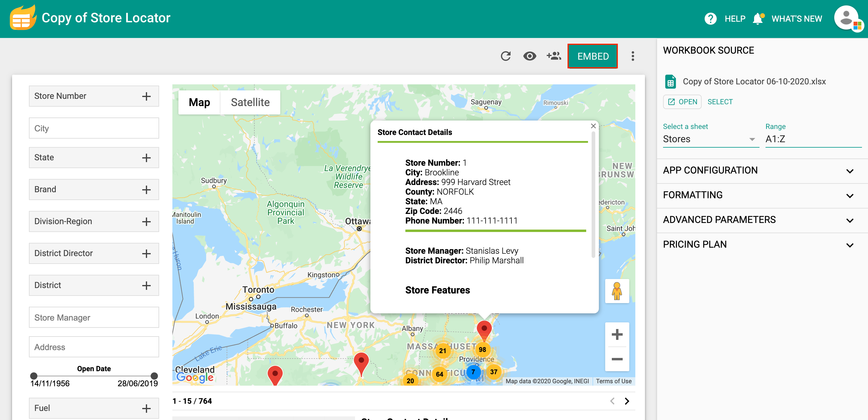The width and height of the screenshot is (868, 420).
Task: Click the spreadsheet file icon
Action: click(671, 82)
